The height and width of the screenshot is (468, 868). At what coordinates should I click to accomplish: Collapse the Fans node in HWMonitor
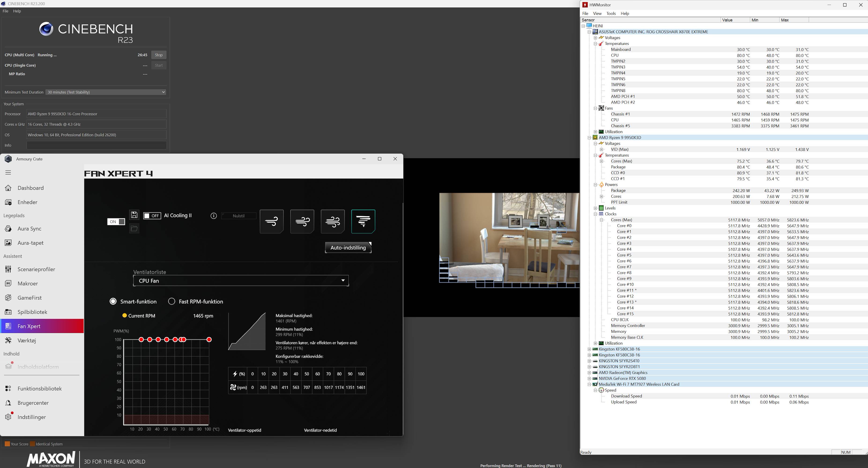pyautogui.click(x=595, y=108)
